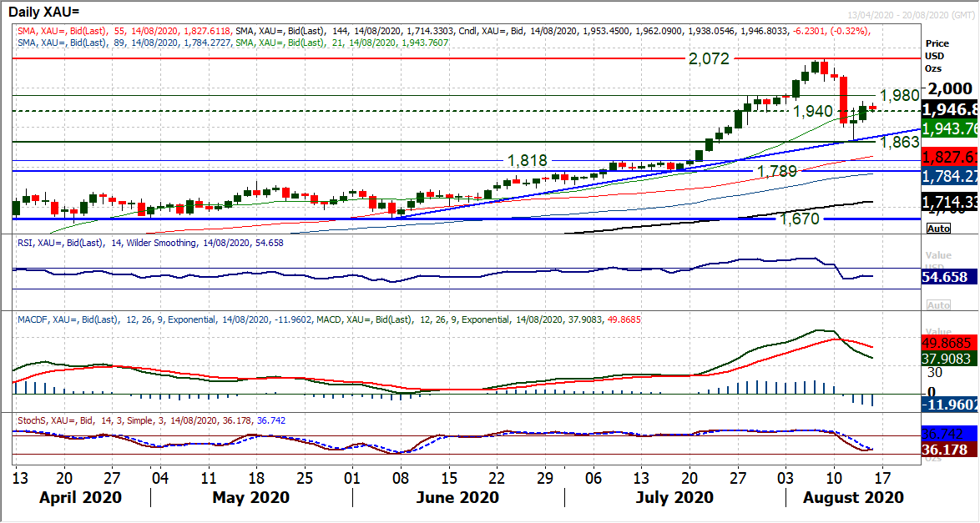Click the Auto scale button on price axis
The height and width of the screenshot is (523, 980).
[938, 228]
